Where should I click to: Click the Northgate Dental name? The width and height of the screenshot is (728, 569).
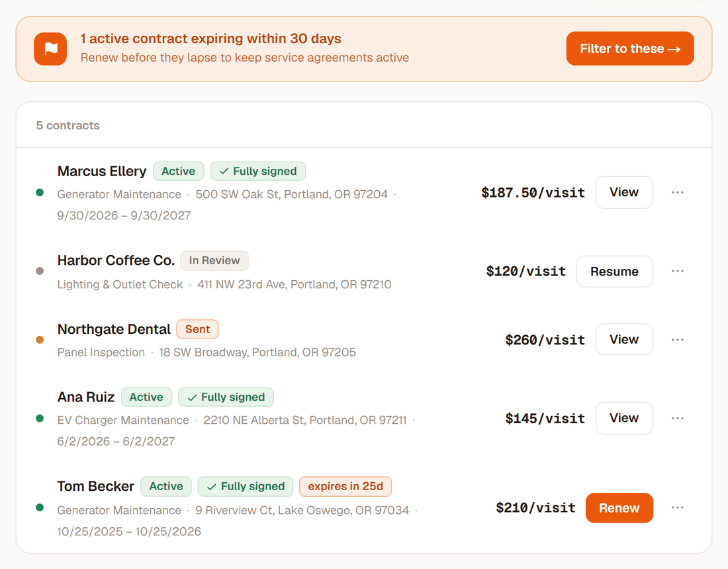[x=114, y=329]
